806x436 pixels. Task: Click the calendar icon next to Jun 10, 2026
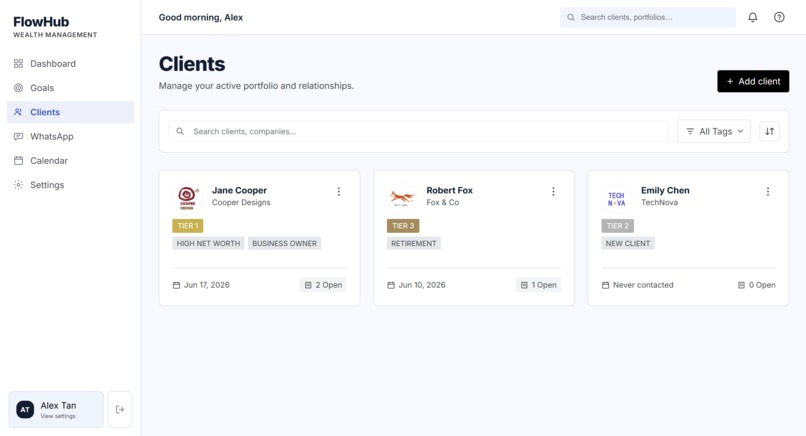(391, 285)
